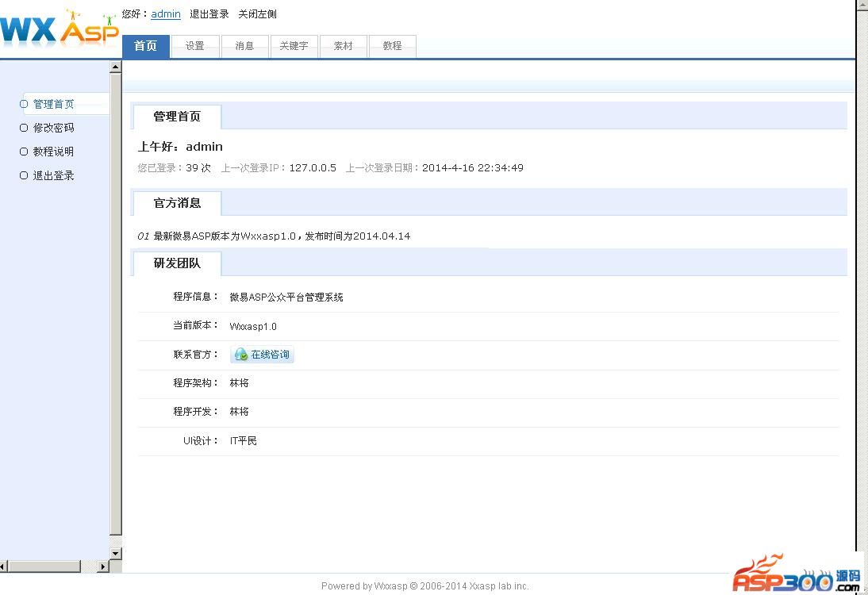
Task: Click 退出登录 link in top bar
Action: coord(209,14)
